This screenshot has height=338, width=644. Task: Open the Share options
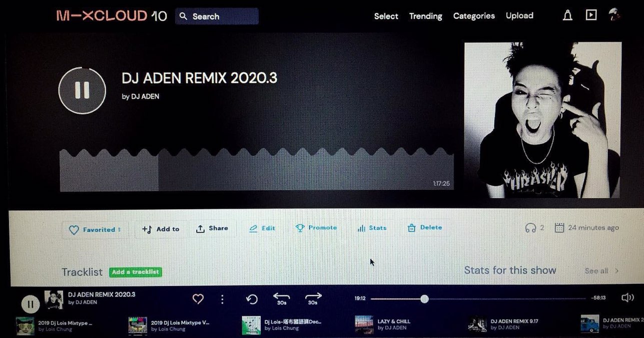point(212,228)
